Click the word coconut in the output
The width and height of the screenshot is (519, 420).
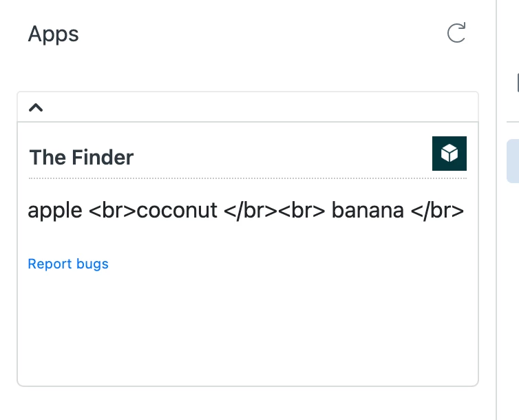click(x=177, y=210)
